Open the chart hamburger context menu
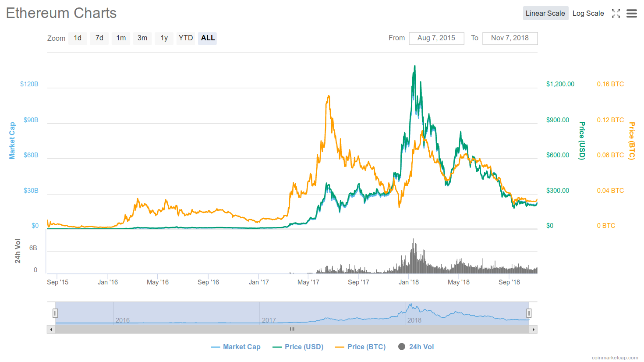Viewport: 644px width, 362px height. pos(632,14)
